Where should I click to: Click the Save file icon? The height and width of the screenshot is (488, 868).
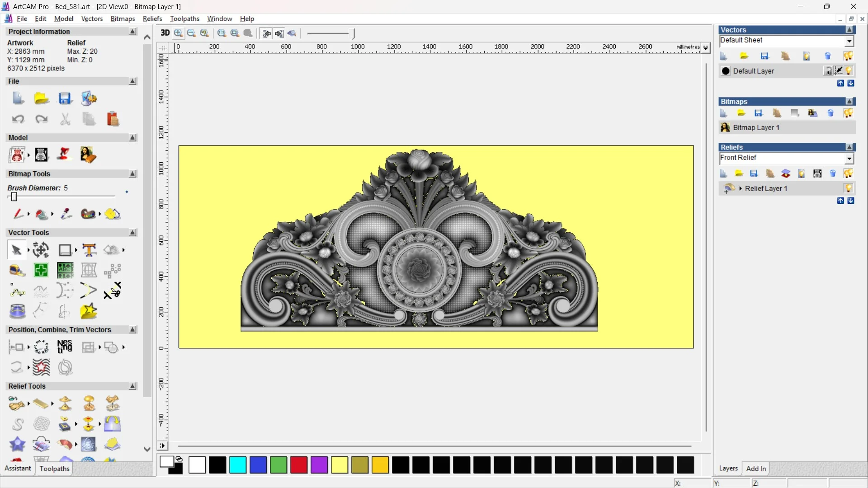pos(65,99)
